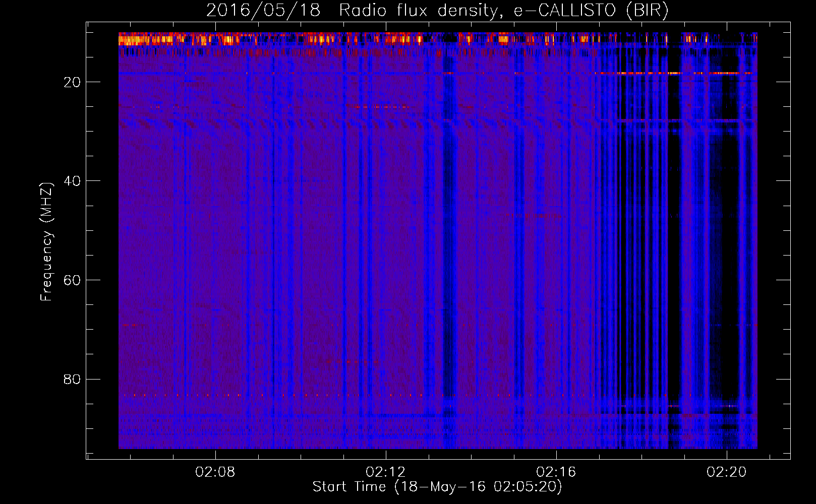Click the 02:16 time tick label
This screenshot has height=504, width=816.
556,472
